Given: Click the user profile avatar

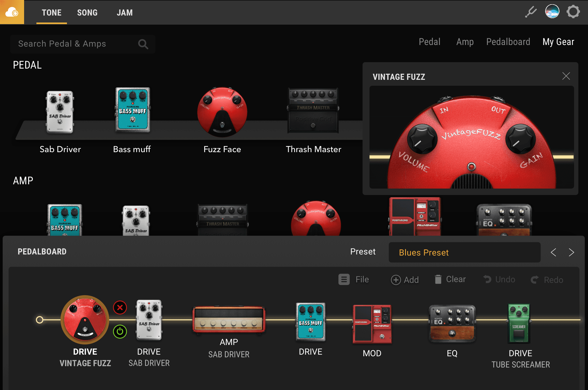Looking at the screenshot, I should coord(552,12).
